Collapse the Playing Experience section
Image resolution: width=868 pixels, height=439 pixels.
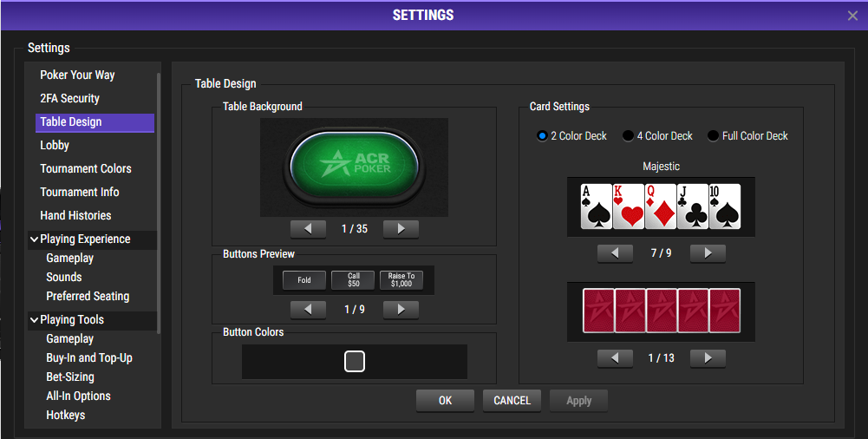35,239
